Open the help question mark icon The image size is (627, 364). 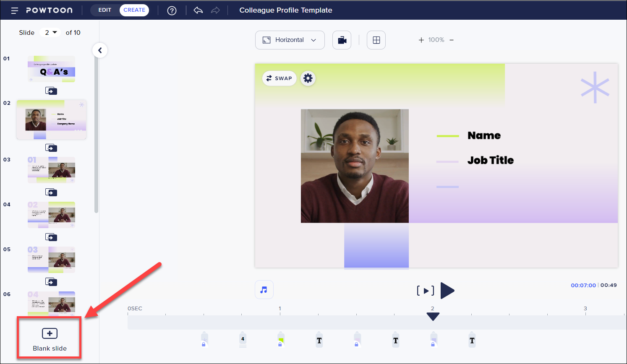[172, 10]
